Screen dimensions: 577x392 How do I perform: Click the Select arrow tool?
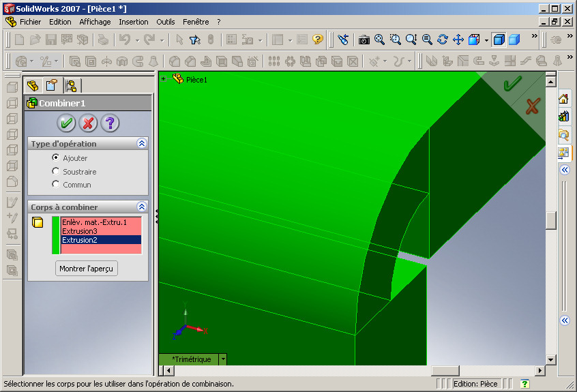tap(179, 40)
